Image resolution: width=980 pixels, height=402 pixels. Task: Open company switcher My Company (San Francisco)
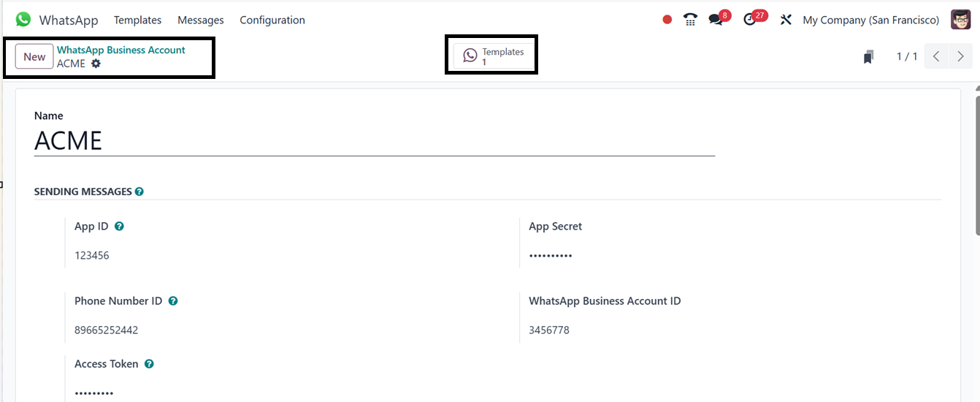[x=871, y=20]
